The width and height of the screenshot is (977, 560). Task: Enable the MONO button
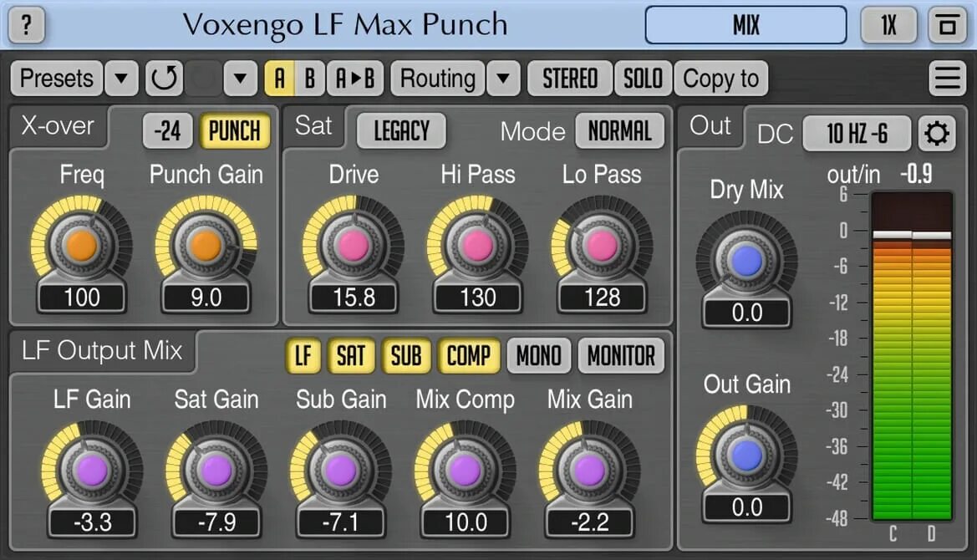tap(539, 356)
